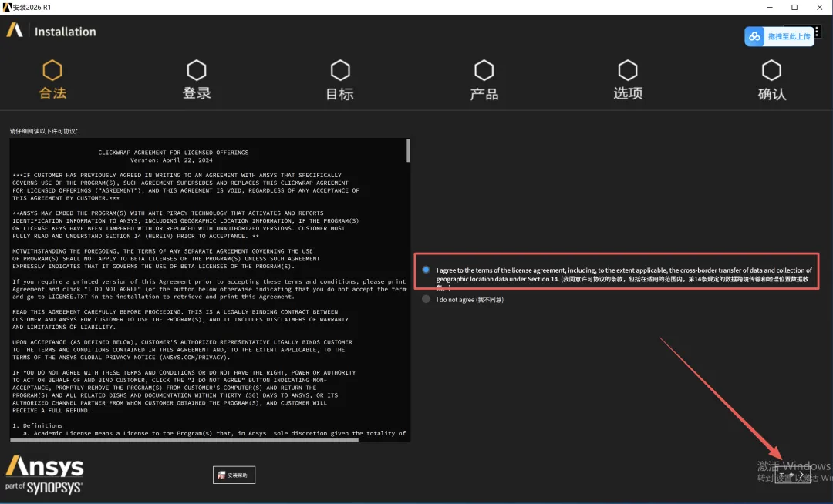The width and height of the screenshot is (833, 504).
Task: Select the 'I do not agree' radio button
Action: [426, 299]
